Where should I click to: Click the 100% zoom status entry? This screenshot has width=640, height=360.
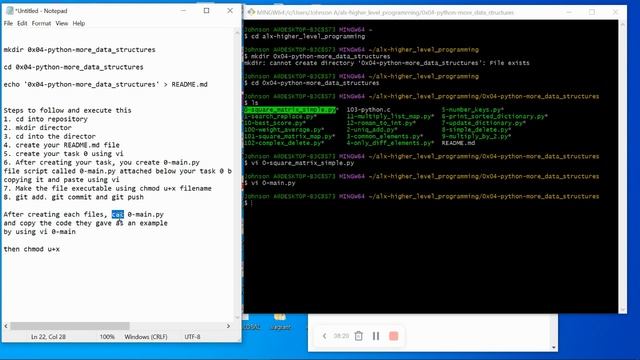(x=107, y=337)
